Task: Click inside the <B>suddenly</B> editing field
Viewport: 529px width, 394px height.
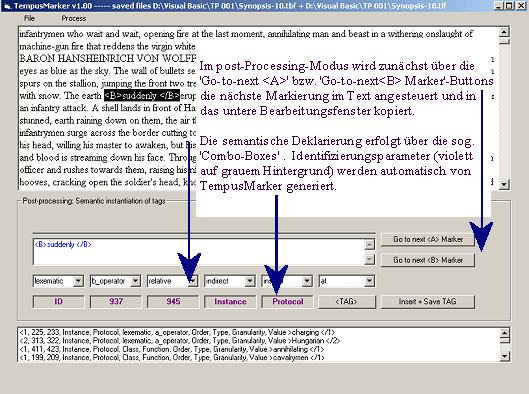Action: pos(199,252)
